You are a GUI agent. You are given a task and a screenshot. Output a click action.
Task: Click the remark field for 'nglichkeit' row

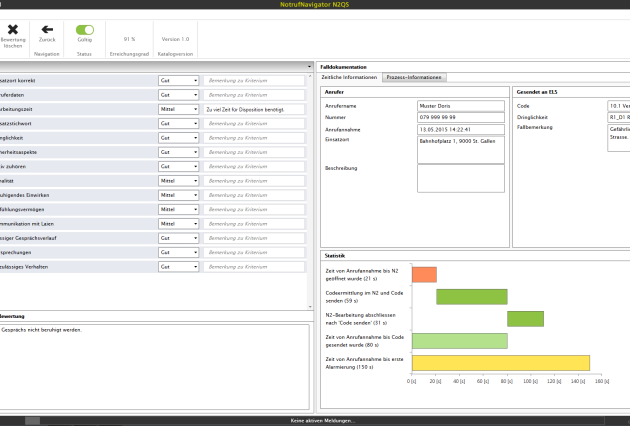254,138
